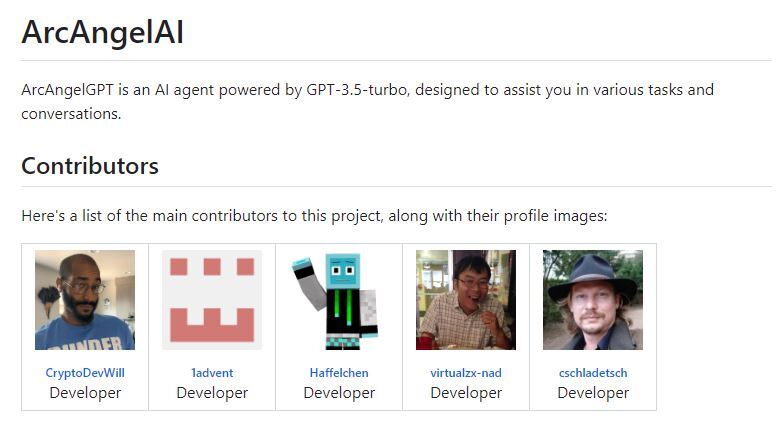Image resolution: width=780 pixels, height=423 pixels.
Task: Click the virtualzx-nad avatar photo
Action: [x=466, y=300]
